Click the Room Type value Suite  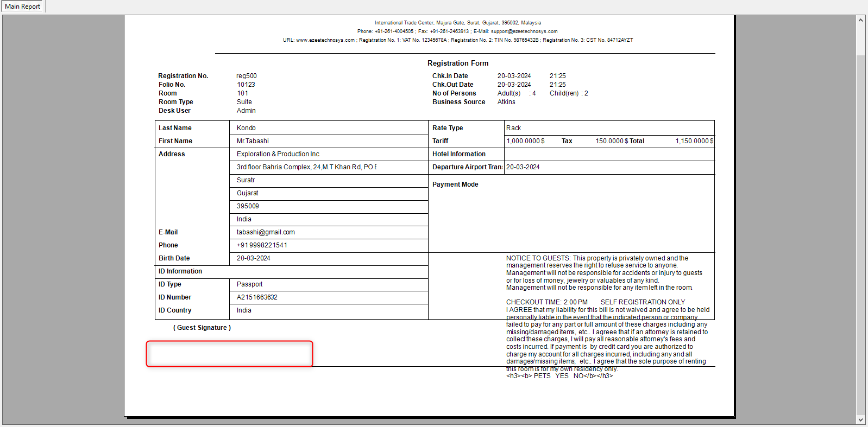(x=244, y=102)
